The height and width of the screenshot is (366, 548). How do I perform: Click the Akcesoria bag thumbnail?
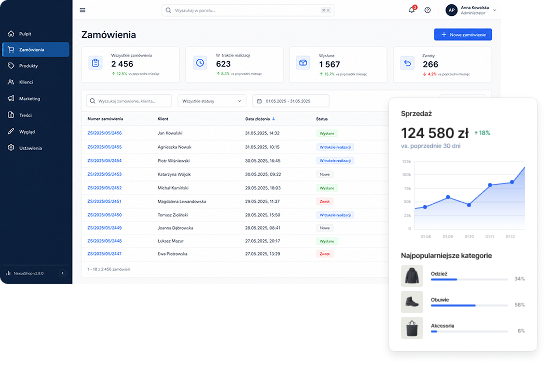tap(412, 328)
